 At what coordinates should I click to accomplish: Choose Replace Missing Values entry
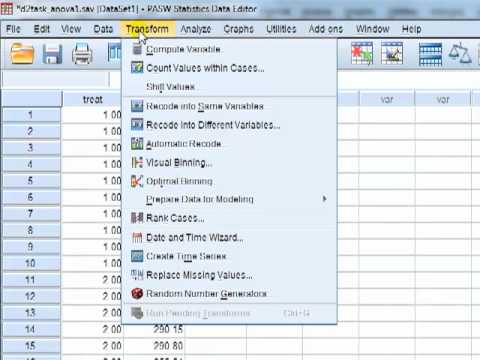(x=229, y=275)
